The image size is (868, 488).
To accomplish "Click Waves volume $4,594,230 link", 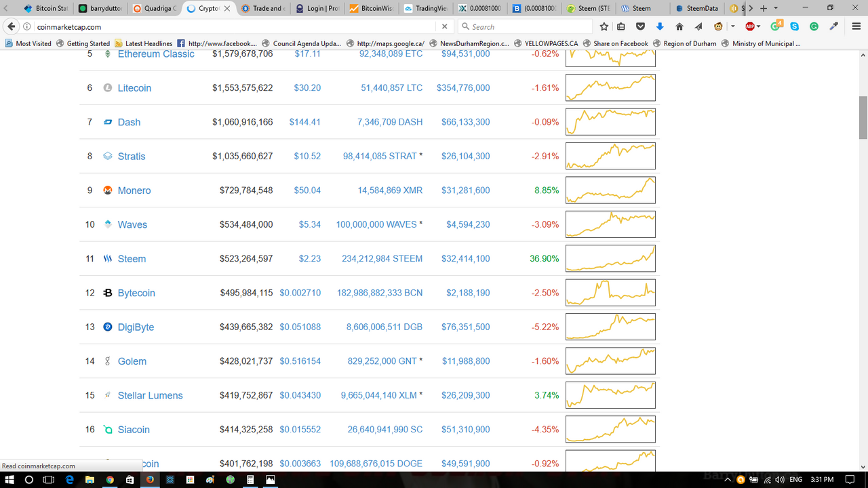I will (x=468, y=224).
